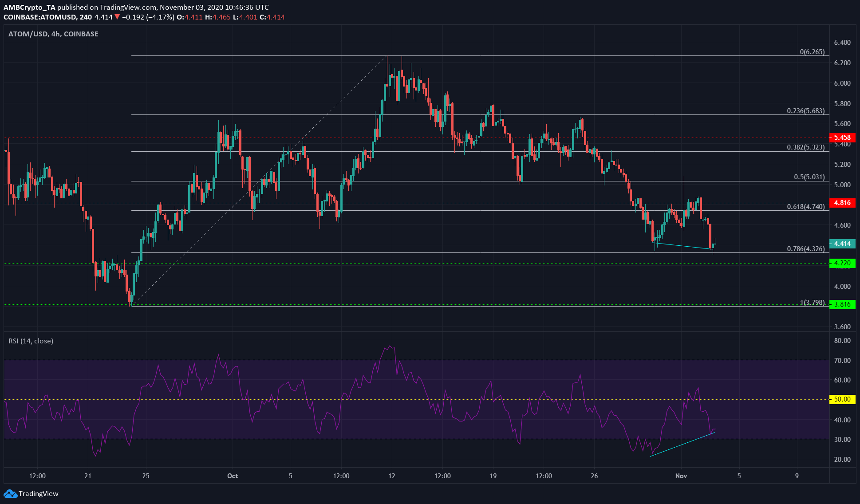Click the 26 date label on time axis
Viewport: 860px width, 504px height.
[x=594, y=476]
